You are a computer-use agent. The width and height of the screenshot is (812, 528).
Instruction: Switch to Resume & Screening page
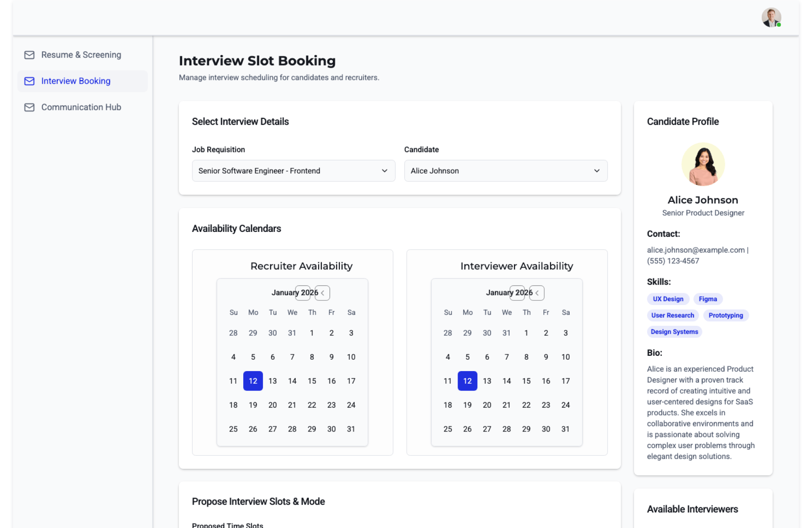click(x=81, y=55)
